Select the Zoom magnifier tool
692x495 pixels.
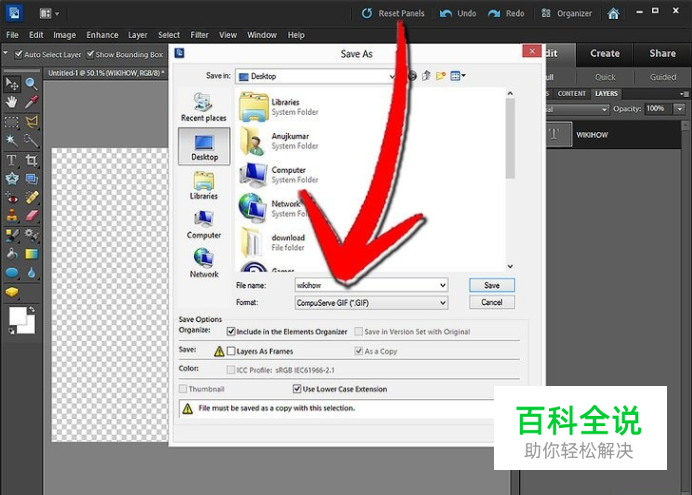[x=31, y=83]
